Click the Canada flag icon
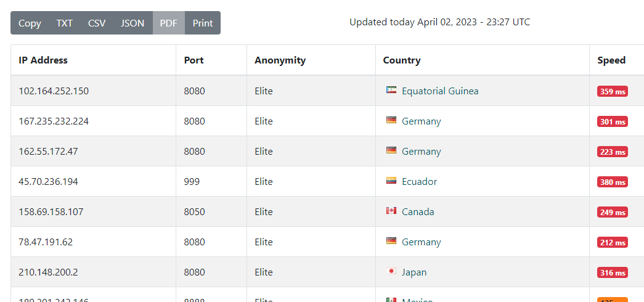644x302 pixels. tap(391, 211)
